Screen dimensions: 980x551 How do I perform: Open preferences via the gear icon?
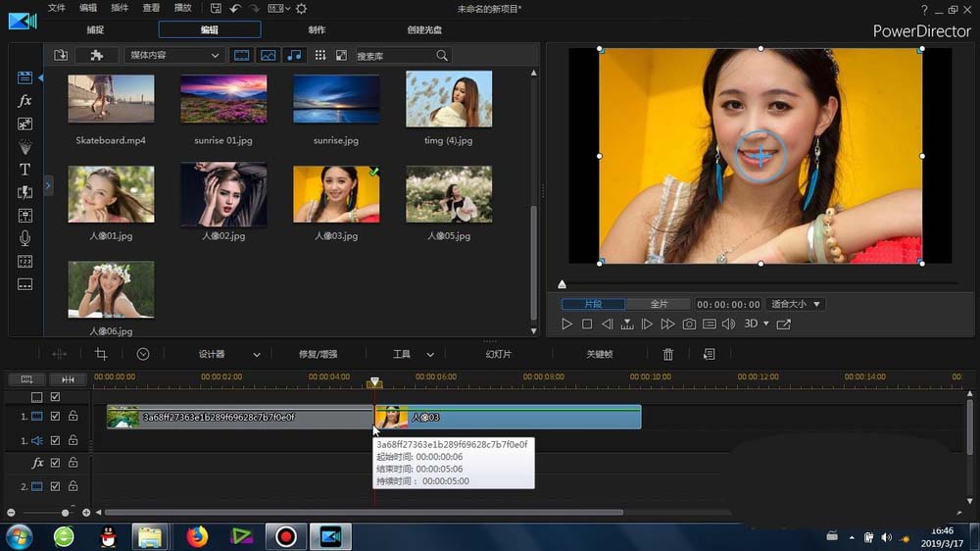coord(301,9)
